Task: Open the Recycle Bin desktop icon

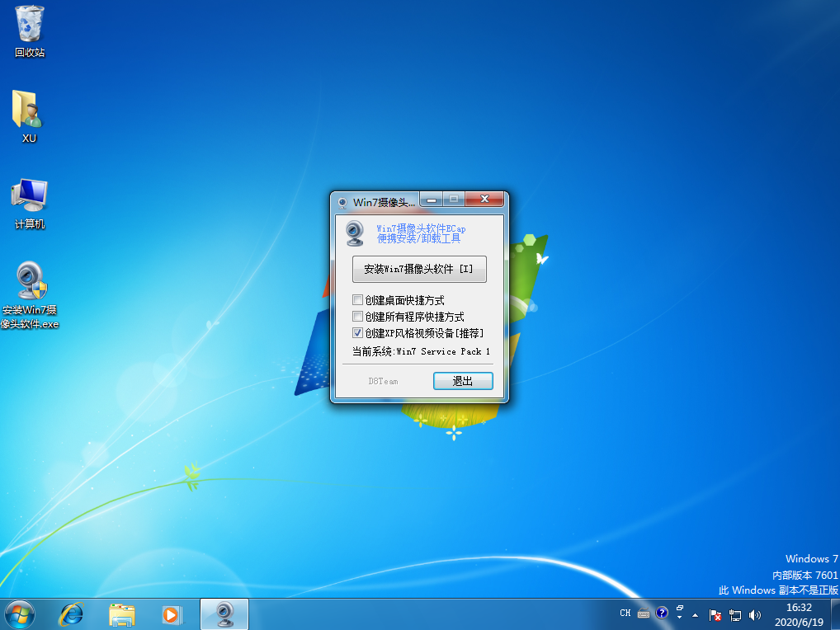Action: pyautogui.click(x=30, y=31)
